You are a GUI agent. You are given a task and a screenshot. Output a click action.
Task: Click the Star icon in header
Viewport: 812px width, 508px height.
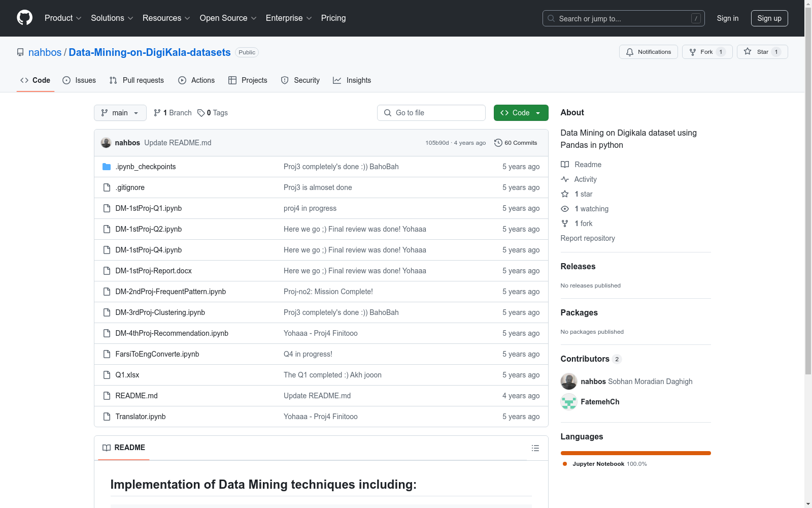point(748,52)
